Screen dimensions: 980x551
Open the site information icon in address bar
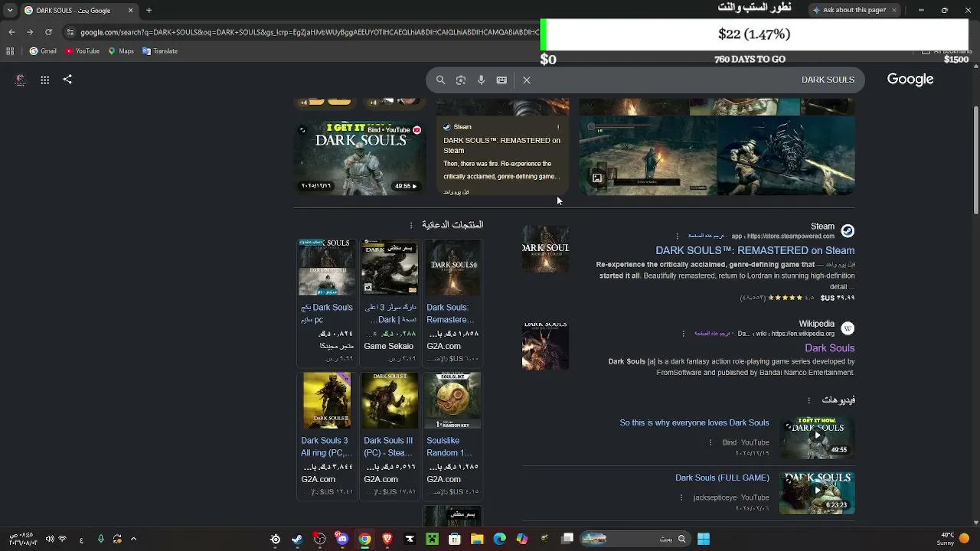tap(70, 32)
